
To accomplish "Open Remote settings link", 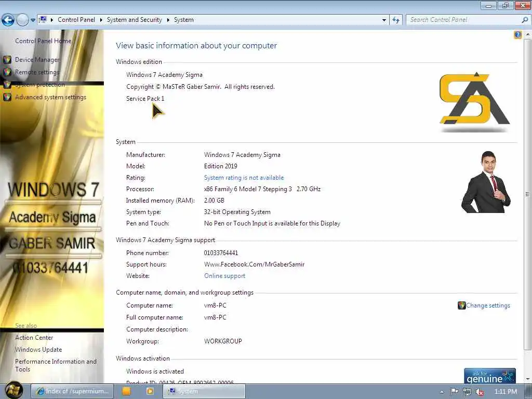I will tap(37, 72).
